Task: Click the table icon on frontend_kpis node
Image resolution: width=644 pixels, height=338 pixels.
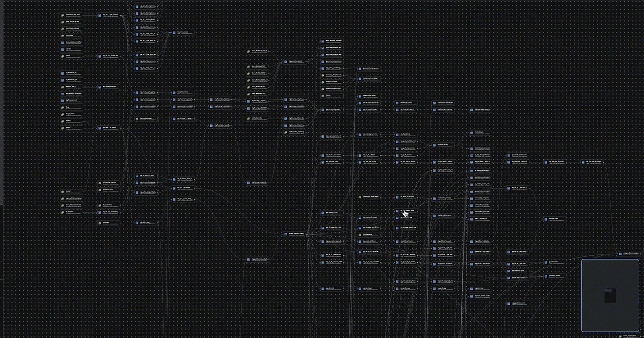Action: click(471, 133)
